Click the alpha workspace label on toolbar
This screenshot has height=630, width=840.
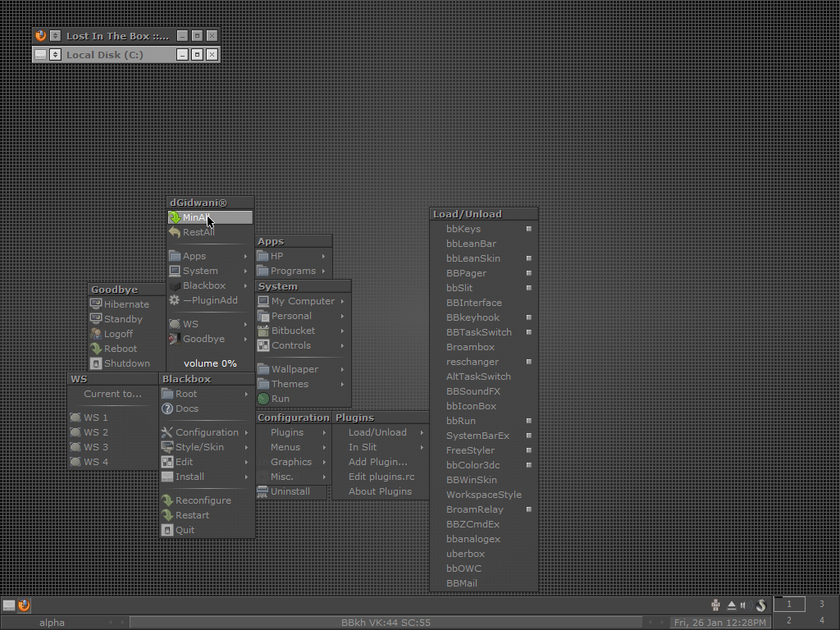click(52, 623)
